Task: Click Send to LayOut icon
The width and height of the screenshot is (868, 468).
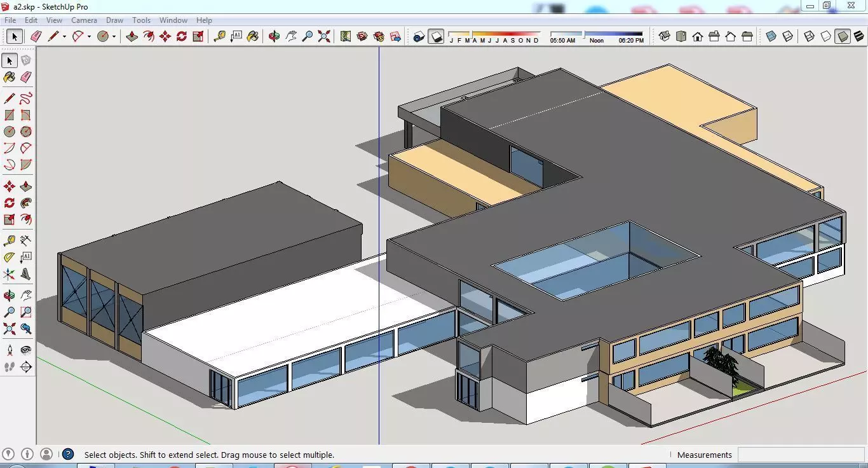Action: 395,36
